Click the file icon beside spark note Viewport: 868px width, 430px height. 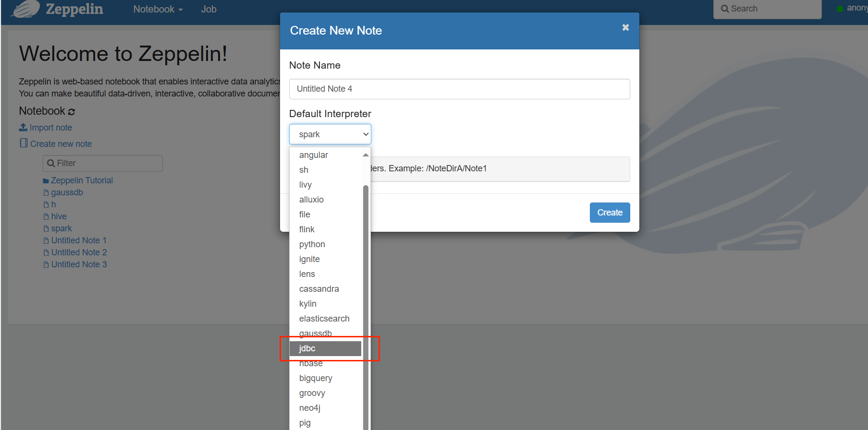point(46,229)
